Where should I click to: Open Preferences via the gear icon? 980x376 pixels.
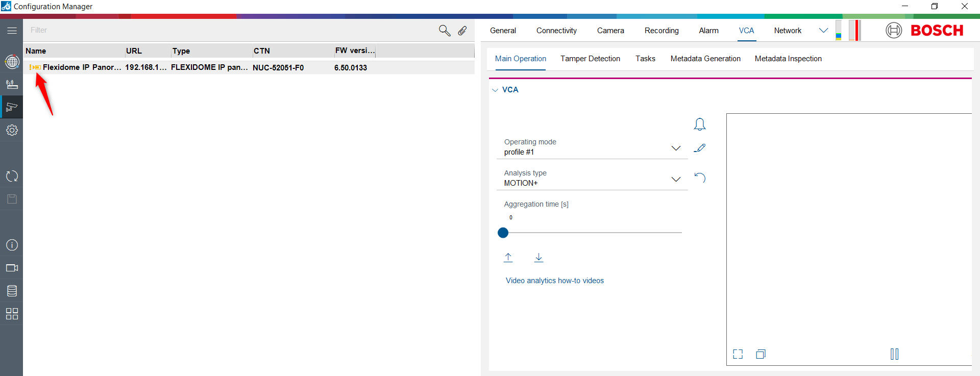[12, 130]
